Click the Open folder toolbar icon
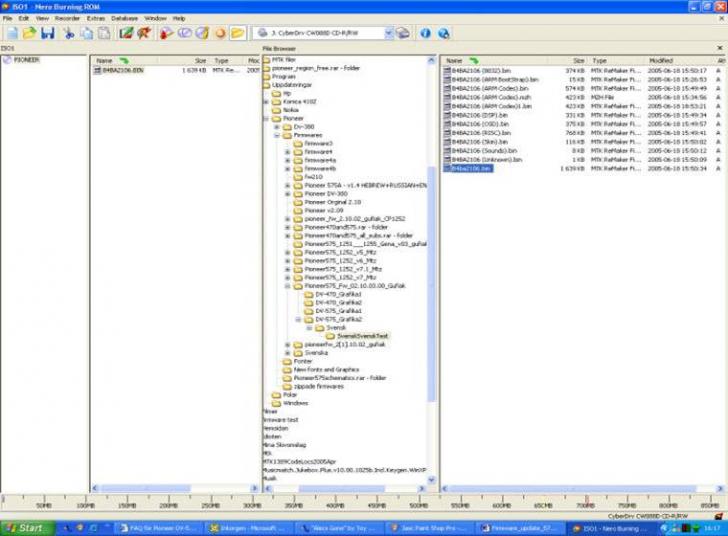This screenshot has width=728, height=536. point(29,33)
